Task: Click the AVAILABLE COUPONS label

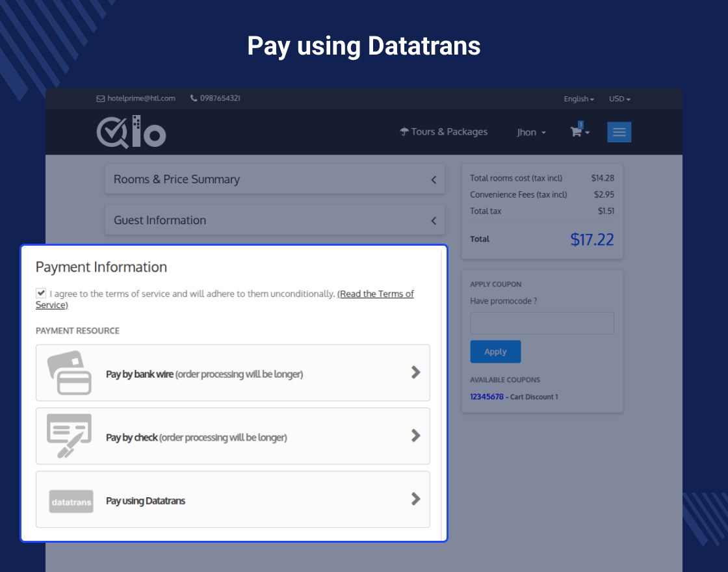Action: (x=505, y=380)
